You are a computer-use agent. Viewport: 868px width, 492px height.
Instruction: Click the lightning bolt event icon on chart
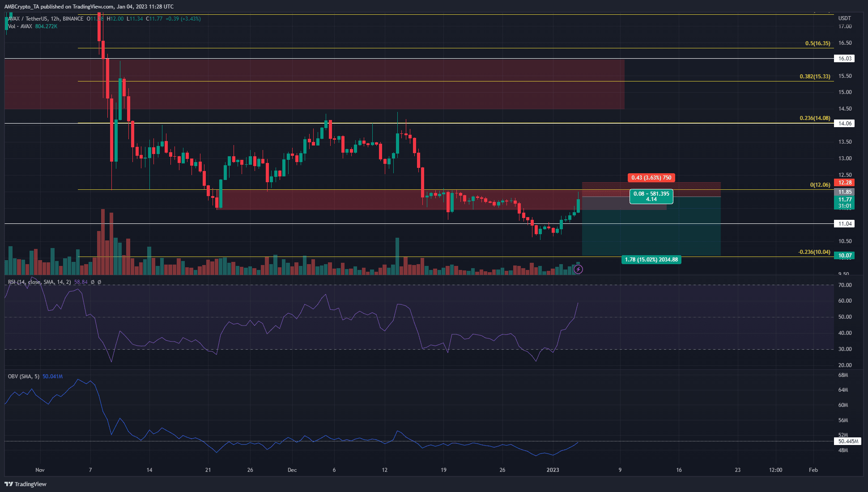[578, 269]
